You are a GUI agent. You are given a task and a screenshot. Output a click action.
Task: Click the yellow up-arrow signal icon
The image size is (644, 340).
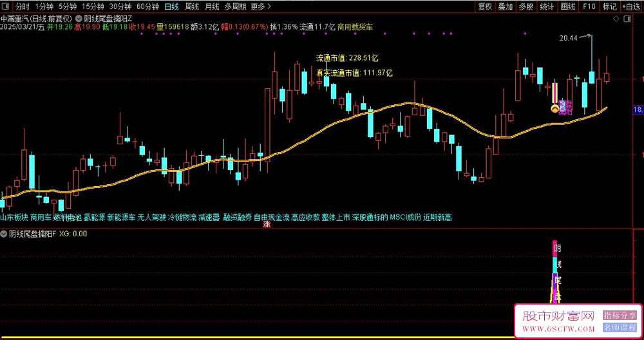554,108
